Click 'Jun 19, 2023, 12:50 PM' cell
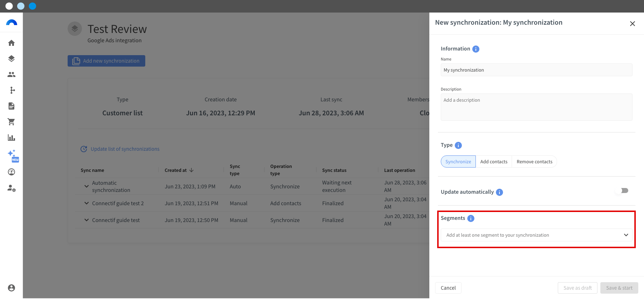Screen dimensions: 644x299 coord(191,220)
